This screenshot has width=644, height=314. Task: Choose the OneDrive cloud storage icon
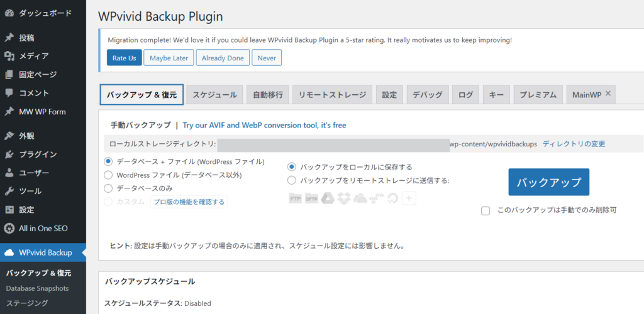360,198
